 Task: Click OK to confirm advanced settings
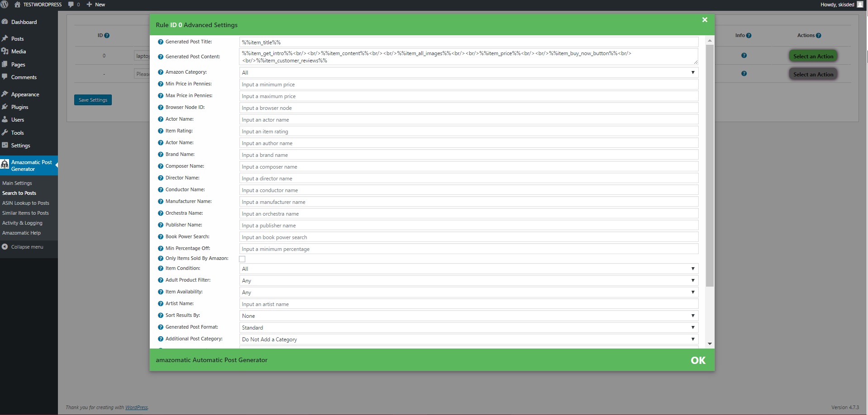[698, 360]
